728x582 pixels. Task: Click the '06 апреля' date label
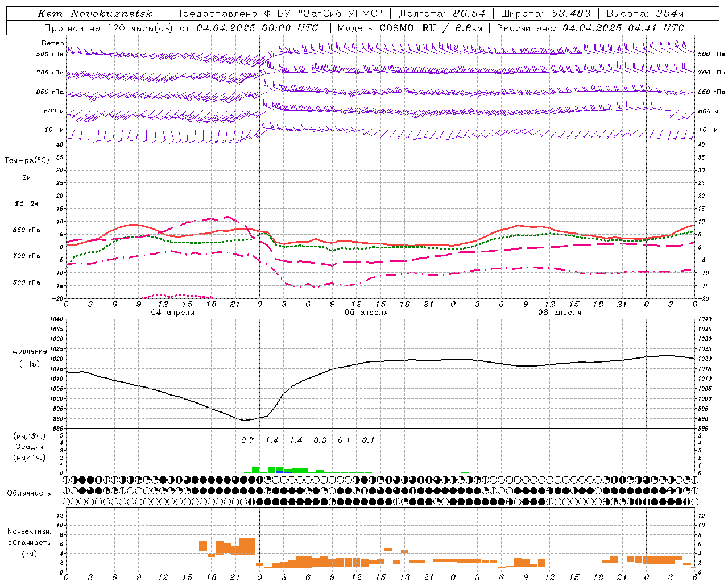pos(560,313)
